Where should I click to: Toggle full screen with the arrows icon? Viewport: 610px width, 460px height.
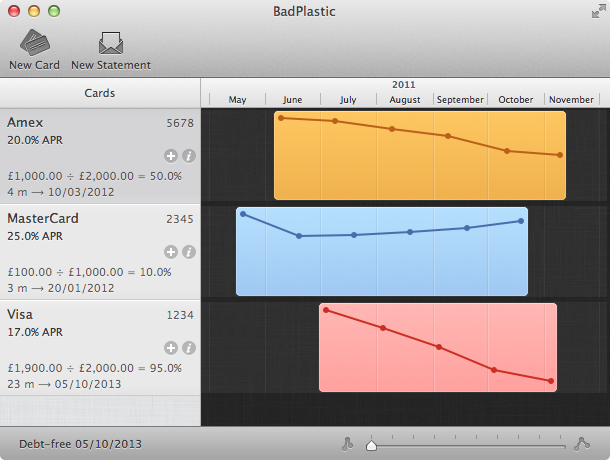[x=599, y=12]
